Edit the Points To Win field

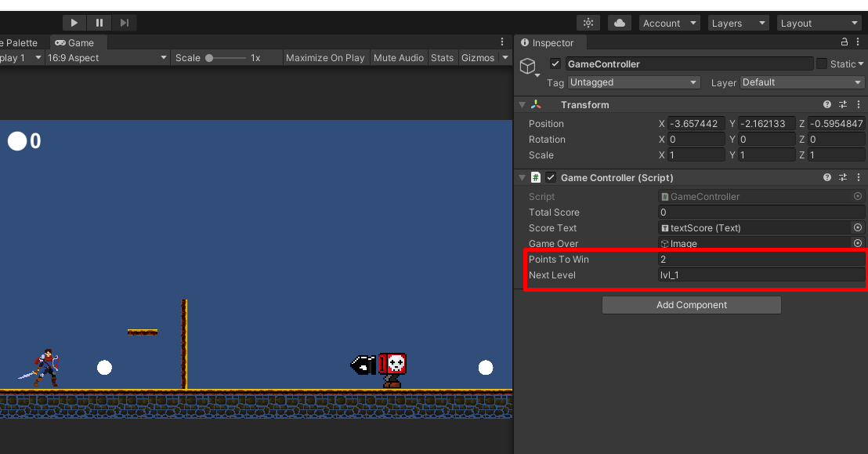[x=761, y=259]
